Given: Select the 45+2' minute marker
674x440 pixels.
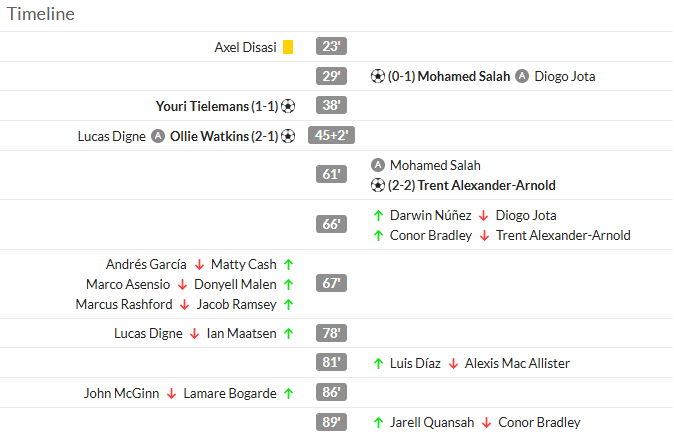Looking at the screenshot, I should 331,135.
